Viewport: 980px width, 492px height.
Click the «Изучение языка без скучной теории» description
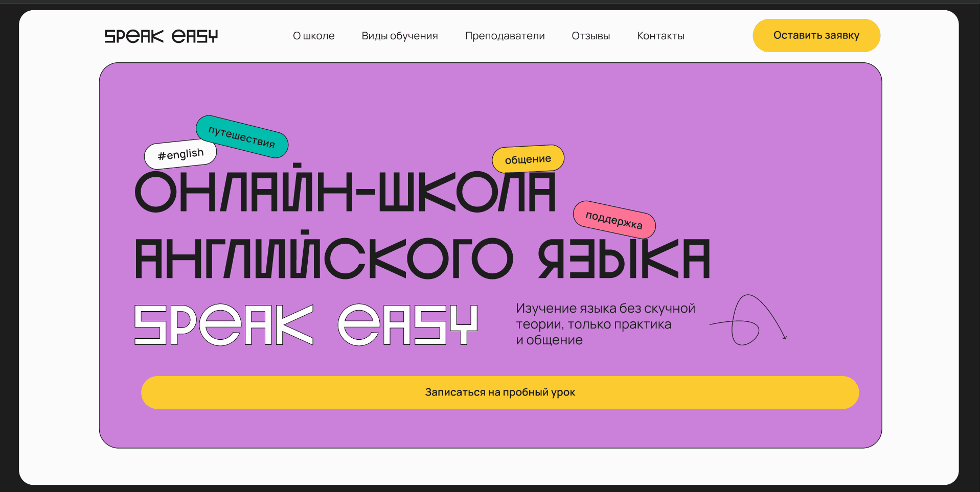tap(605, 324)
